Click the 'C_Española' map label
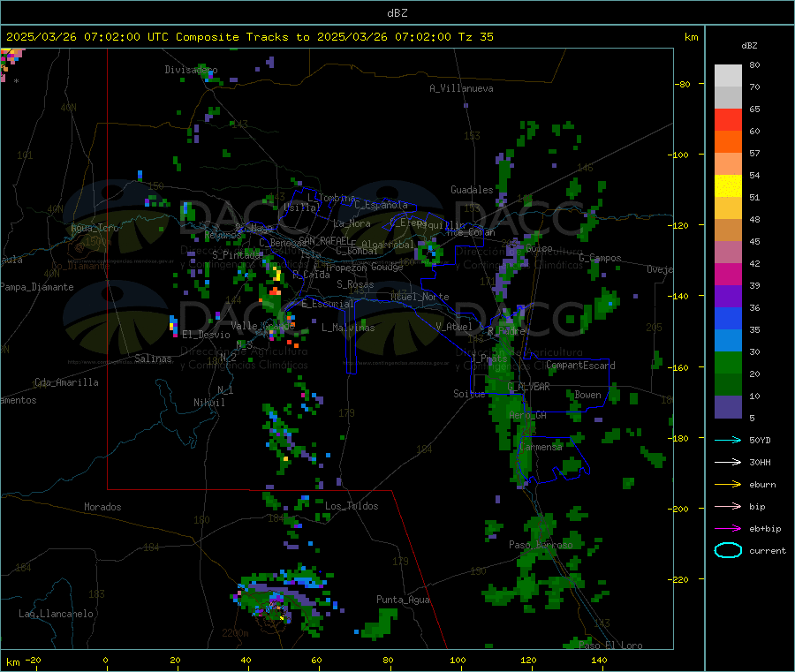This screenshot has width=795, height=672. click(382, 205)
